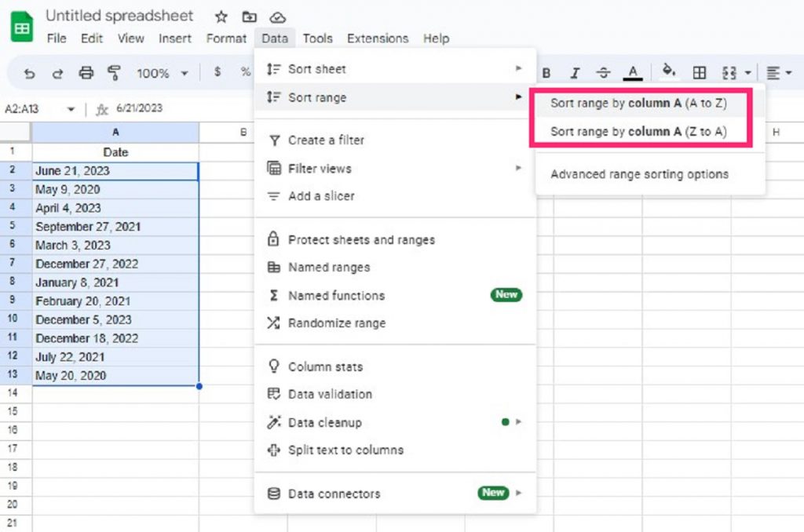804x532 pixels.
Task: Select cell with May 20, 2020
Action: [115, 376]
